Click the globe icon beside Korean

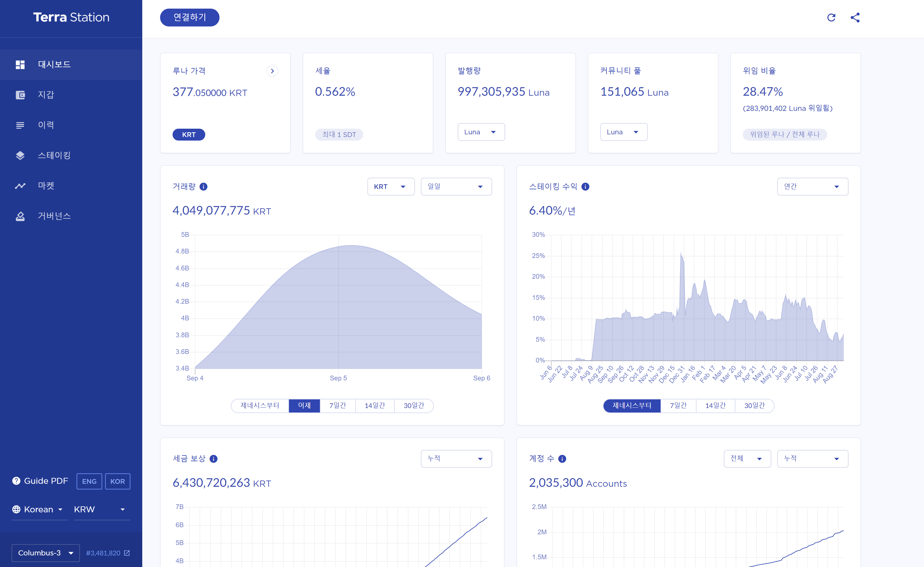pos(16,509)
